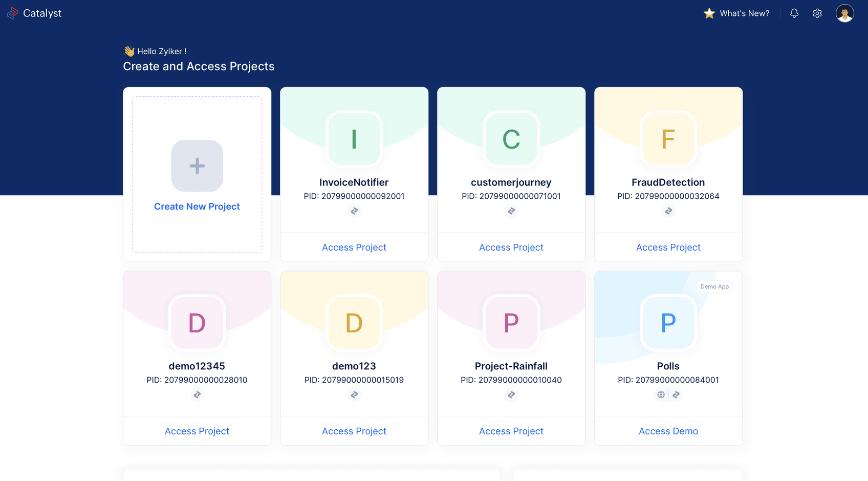Click the customerjourney 'C' project icon
The width and height of the screenshot is (868, 481).
[511, 139]
